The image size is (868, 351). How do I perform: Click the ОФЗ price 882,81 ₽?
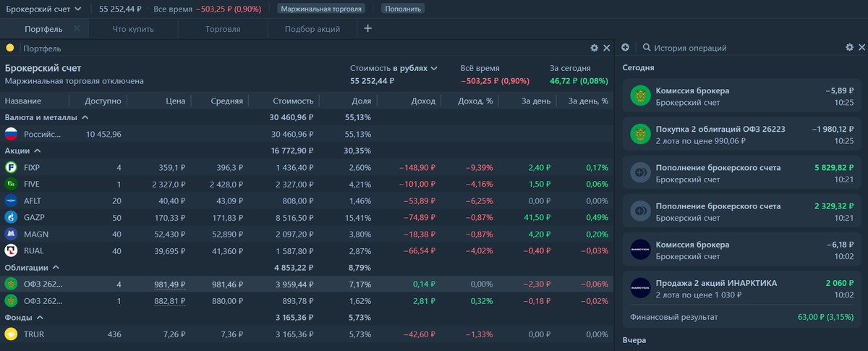(x=170, y=301)
